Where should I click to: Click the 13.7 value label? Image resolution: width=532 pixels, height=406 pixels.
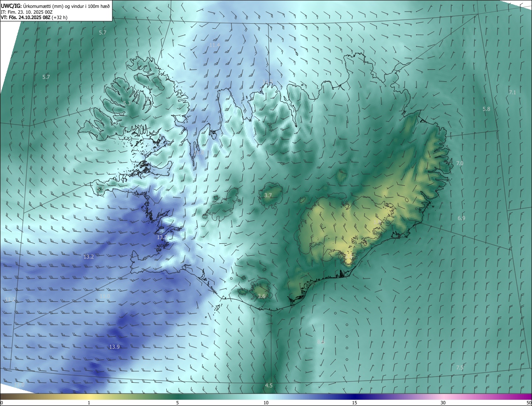162,237
